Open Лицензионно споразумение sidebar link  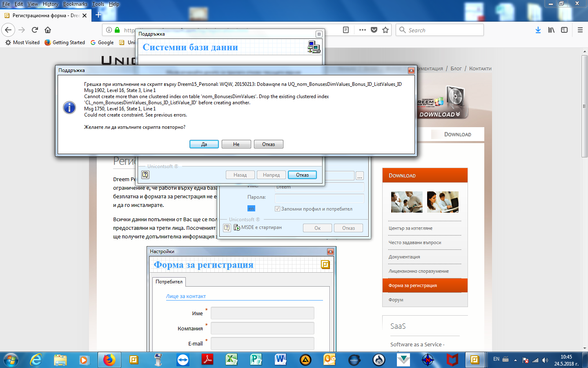point(419,271)
